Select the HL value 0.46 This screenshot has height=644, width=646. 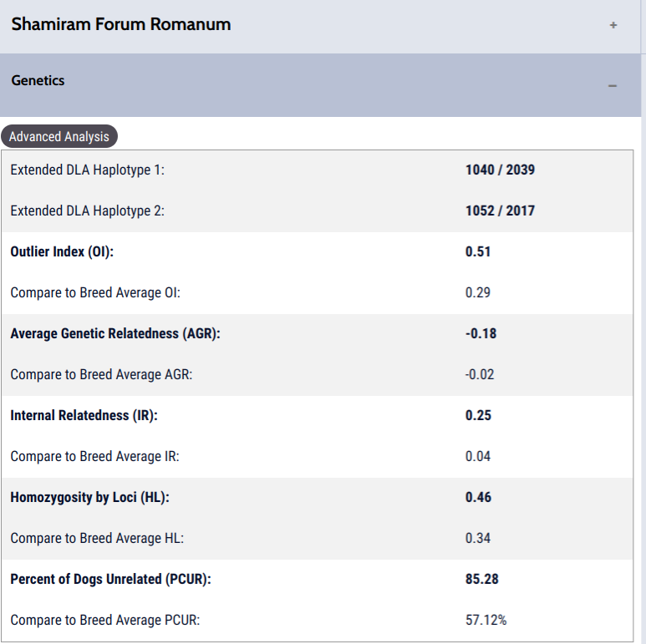coord(478,497)
